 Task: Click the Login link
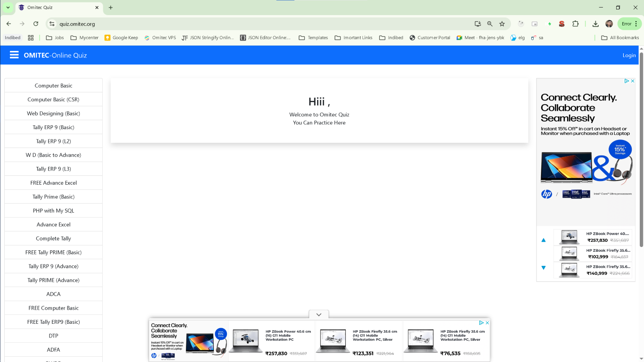click(x=629, y=55)
